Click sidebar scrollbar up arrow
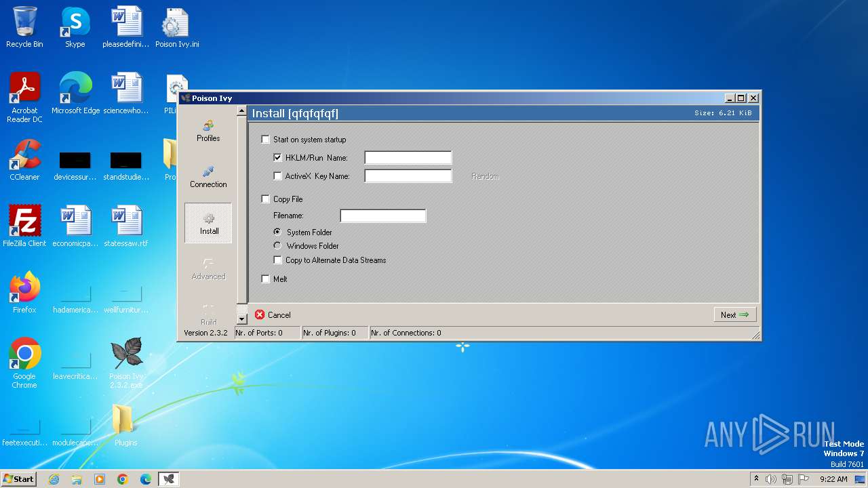The height and width of the screenshot is (488, 868). (242, 111)
